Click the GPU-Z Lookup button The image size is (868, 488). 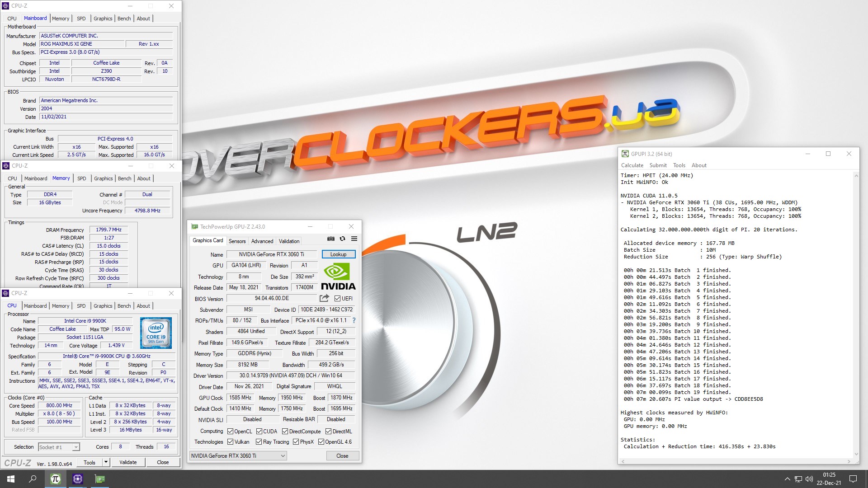tap(338, 254)
